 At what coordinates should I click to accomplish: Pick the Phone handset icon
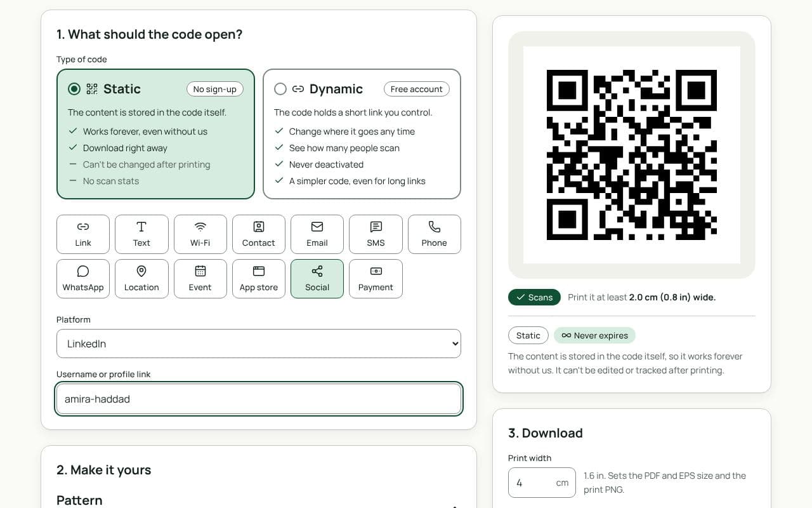435,227
